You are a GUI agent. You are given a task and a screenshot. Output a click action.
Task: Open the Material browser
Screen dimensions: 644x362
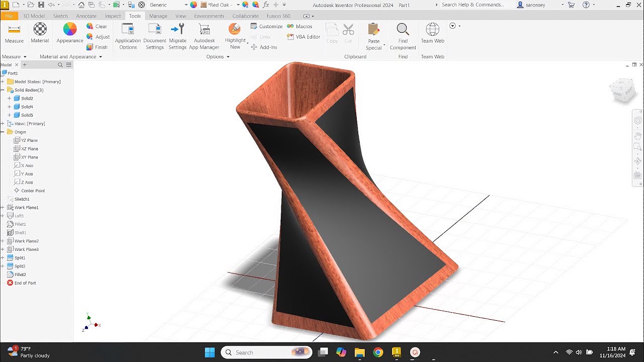coord(40,34)
